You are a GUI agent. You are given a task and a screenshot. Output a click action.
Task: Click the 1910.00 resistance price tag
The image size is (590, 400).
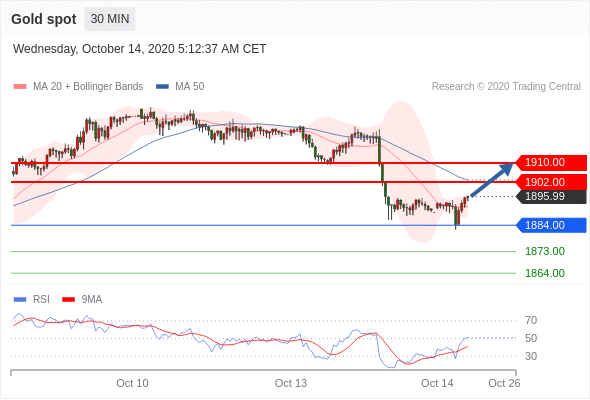click(x=551, y=163)
